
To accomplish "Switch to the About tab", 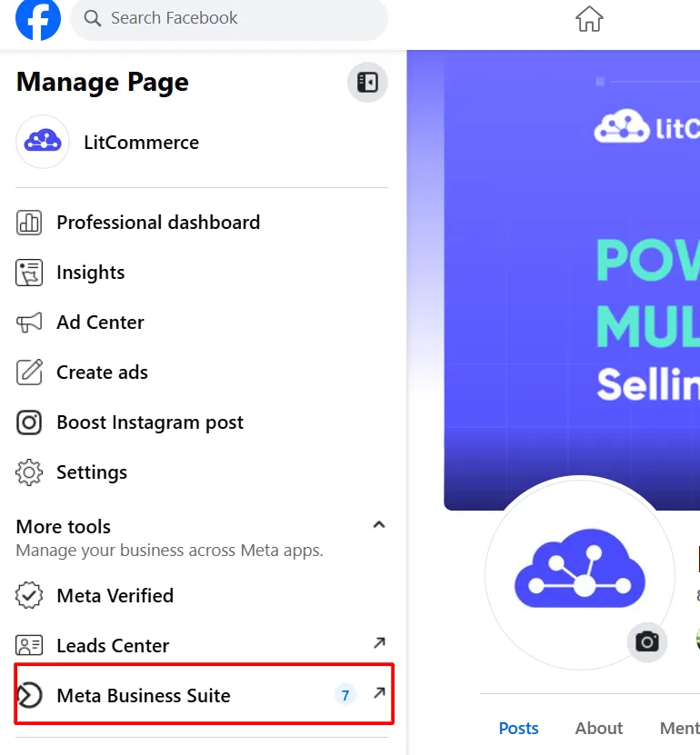I will 599,728.
